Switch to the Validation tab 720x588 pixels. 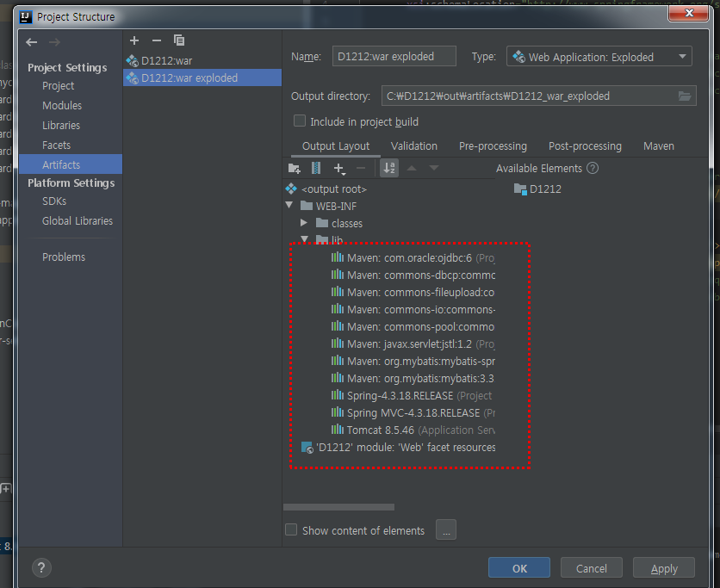coord(413,146)
